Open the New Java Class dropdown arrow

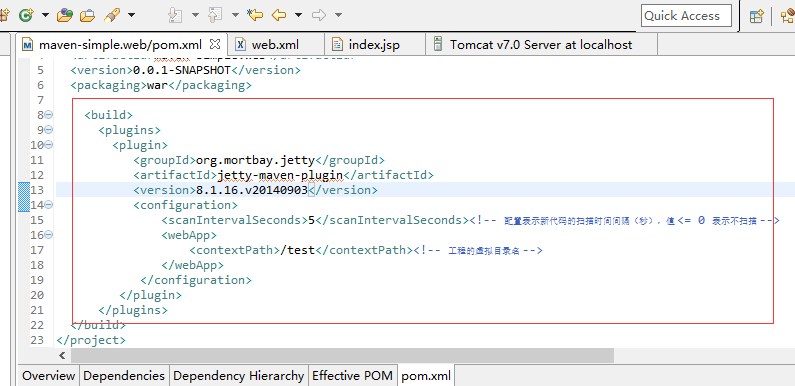pyautogui.click(x=45, y=15)
